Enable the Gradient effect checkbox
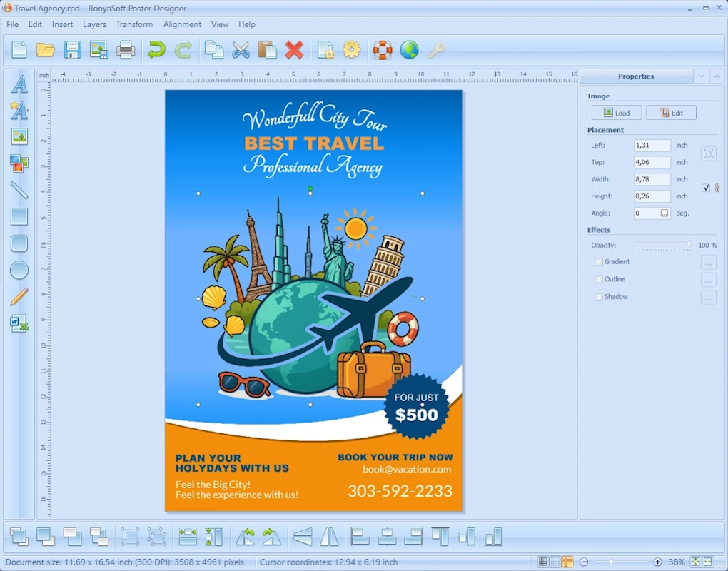This screenshot has height=571, width=728. 599,262
